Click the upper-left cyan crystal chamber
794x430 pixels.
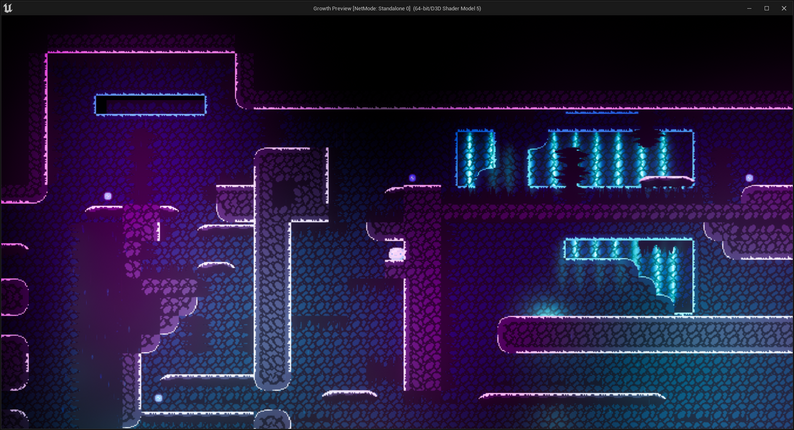pos(476,158)
